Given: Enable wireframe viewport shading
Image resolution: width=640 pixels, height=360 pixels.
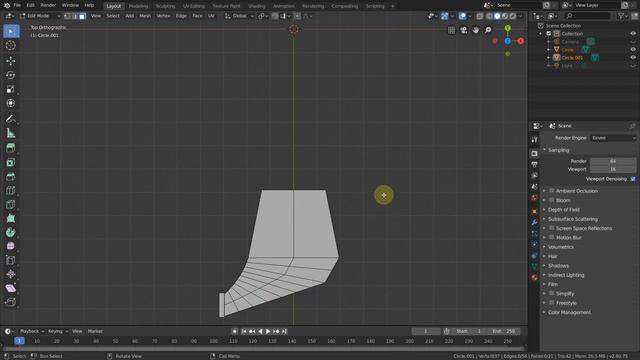Looking at the screenshot, I should click(489, 16).
